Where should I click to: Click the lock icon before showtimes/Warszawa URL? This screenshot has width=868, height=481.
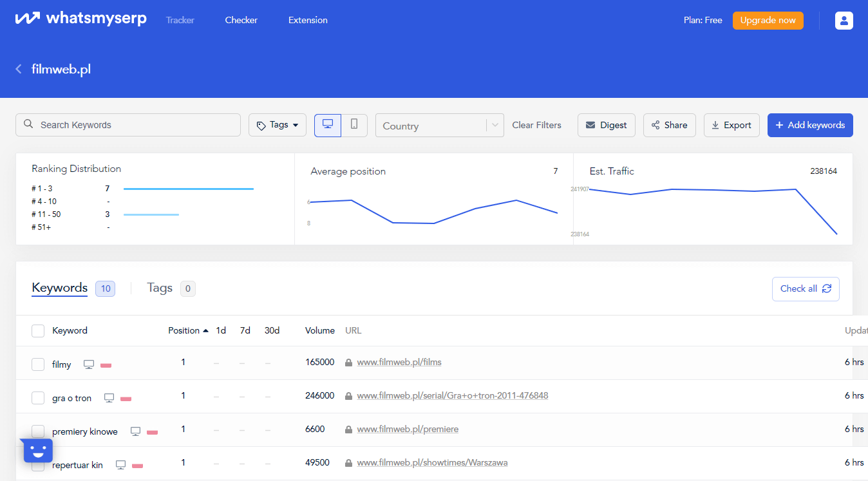(348, 463)
